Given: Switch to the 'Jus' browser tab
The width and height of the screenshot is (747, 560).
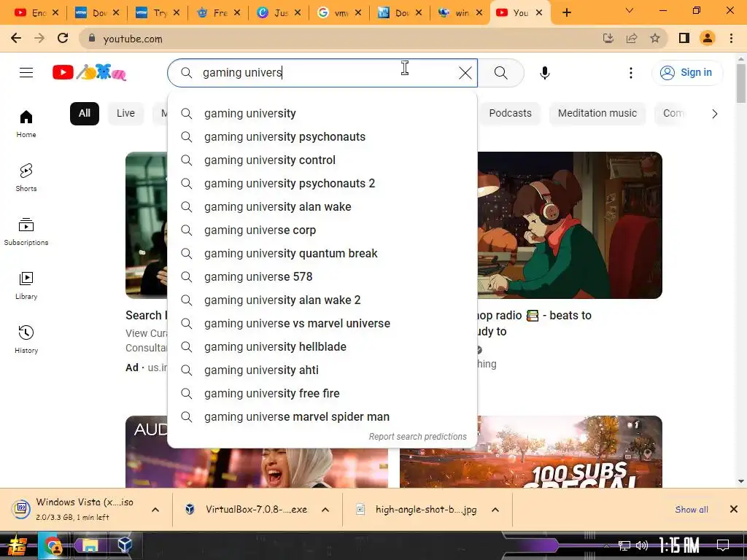Looking at the screenshot, I should [278, 13].
